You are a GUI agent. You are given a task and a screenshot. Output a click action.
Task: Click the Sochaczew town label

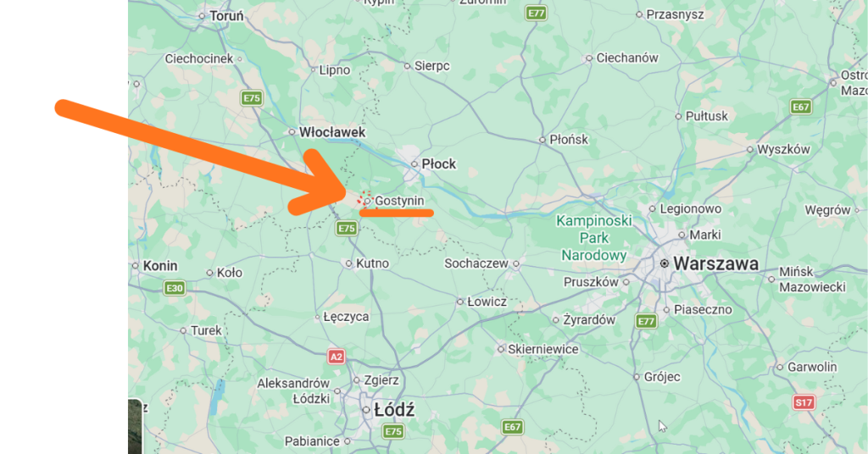[x=476, y=263]
